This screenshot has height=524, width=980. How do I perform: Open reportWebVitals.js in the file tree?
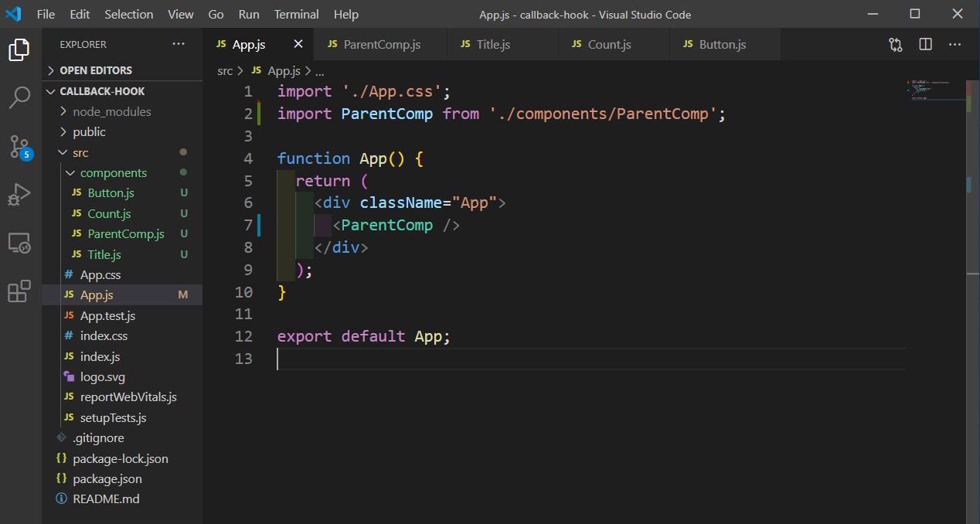click(122, 396)
